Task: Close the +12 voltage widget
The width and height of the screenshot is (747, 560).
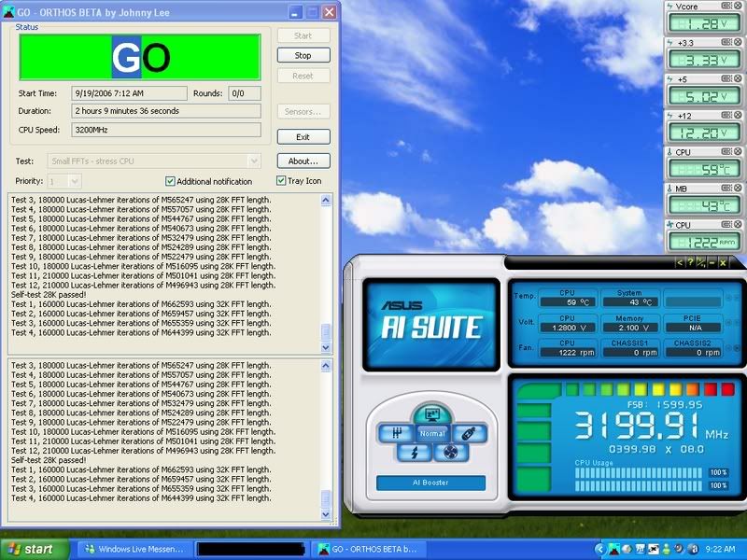Action: [x=738, y=115]
